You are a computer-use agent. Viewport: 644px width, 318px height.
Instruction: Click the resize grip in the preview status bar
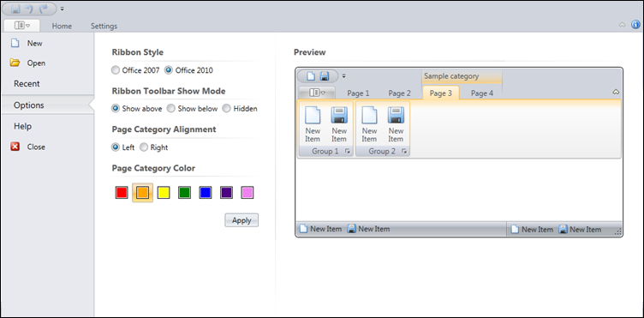617,232
